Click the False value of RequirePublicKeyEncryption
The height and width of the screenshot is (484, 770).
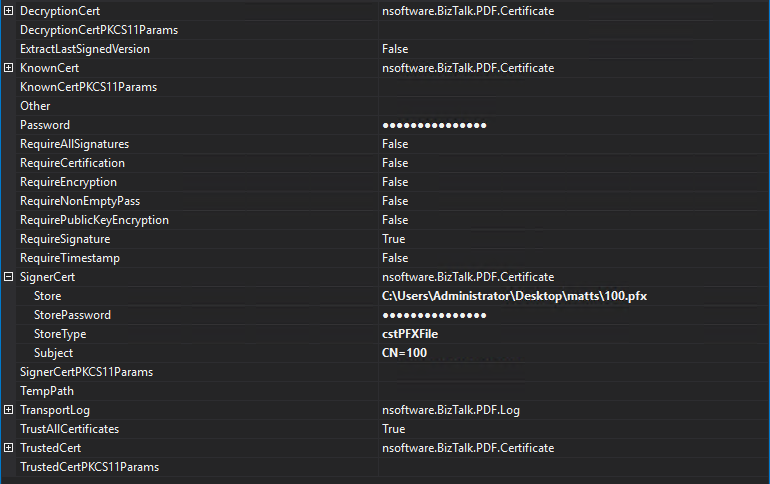point(395,220)
